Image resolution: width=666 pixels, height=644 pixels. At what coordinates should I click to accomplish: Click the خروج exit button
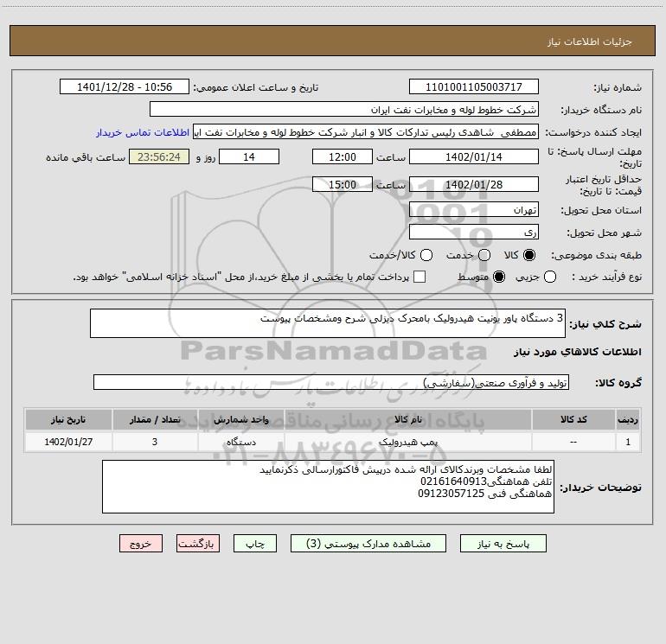tap(141, 544)
